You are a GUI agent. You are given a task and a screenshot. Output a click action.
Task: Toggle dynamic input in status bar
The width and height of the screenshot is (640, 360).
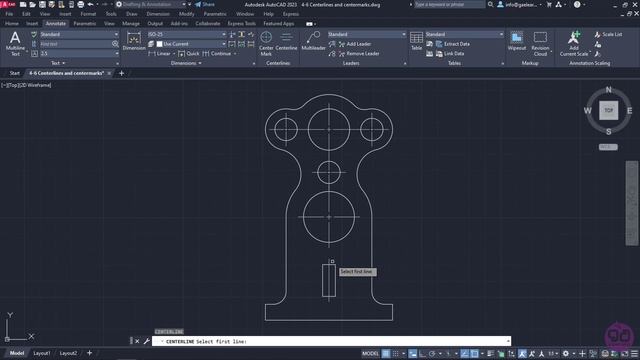pos(413,353)
